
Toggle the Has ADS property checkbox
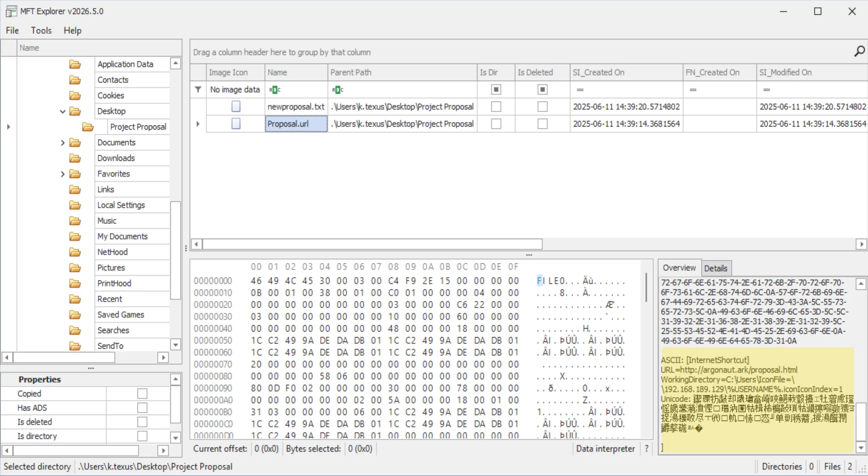pos(142,408)
